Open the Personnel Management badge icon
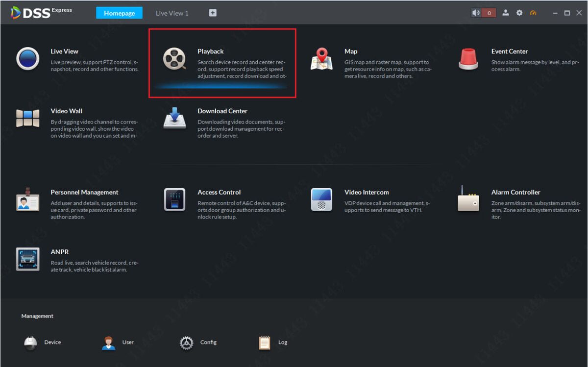588x367 pixels. point(27,199)
